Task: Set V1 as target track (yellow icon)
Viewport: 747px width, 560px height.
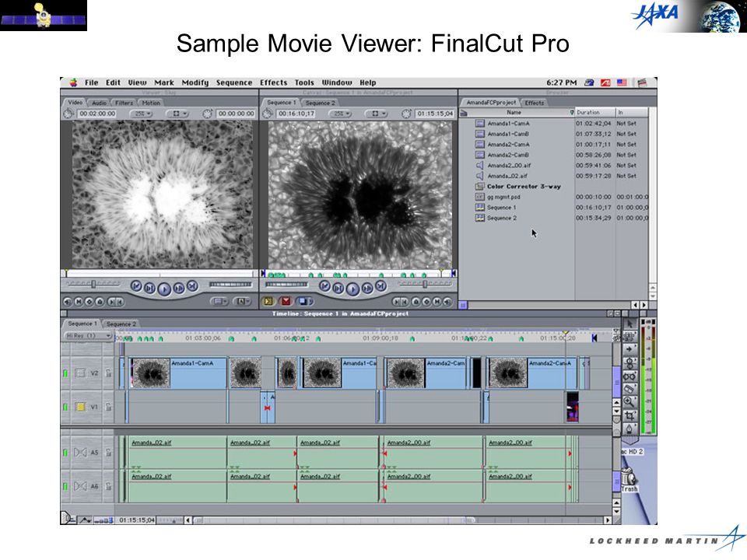Action: coord(80,407)
